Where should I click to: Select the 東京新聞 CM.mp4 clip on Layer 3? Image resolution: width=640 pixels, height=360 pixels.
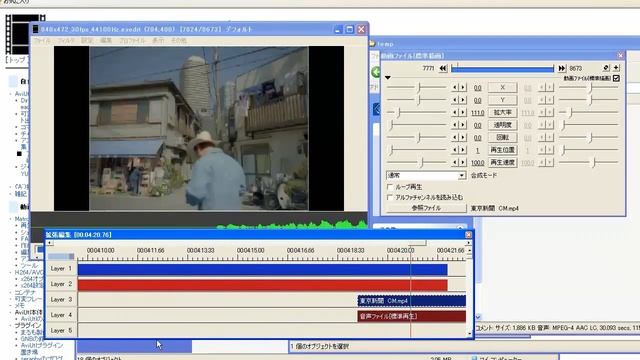click(412, 301)
